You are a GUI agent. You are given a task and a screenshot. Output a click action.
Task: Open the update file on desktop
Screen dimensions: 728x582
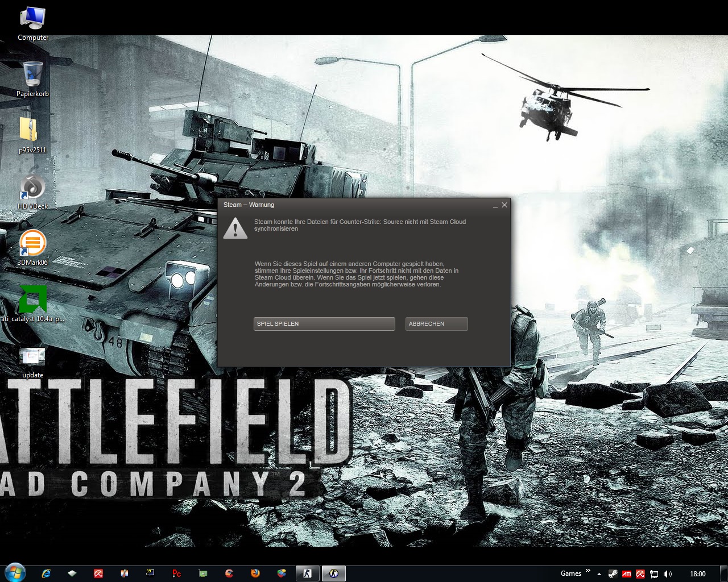click(x=32, y=356)
